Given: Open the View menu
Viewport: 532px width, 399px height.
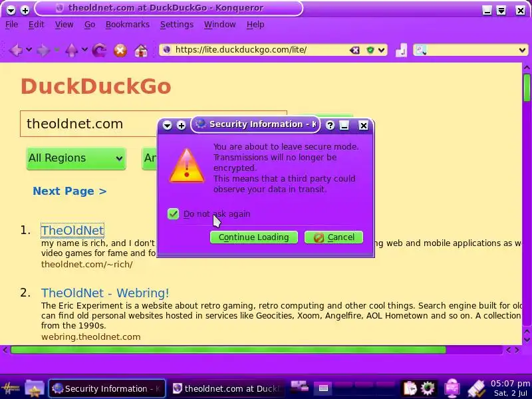Looking at the screenshot, I should tap(64, 25).
